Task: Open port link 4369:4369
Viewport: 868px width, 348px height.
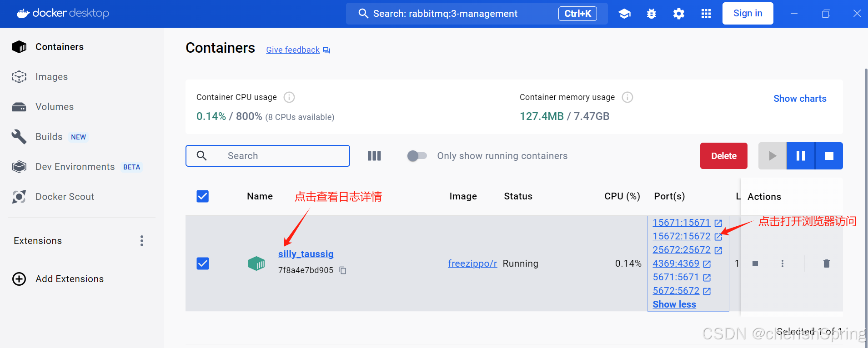Action: (676, 263)
